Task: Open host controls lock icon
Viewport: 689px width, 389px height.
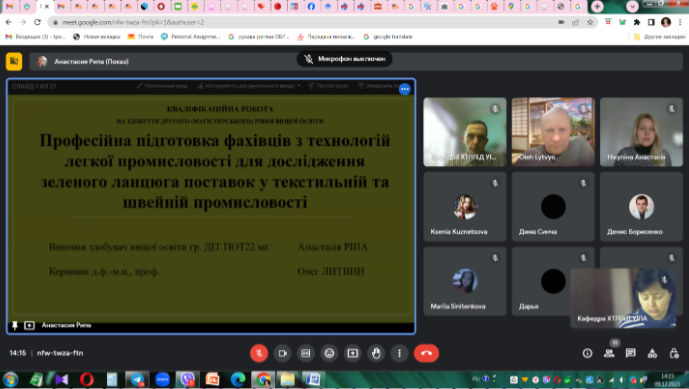Action: pyautogui.click(x=674, y=353)
